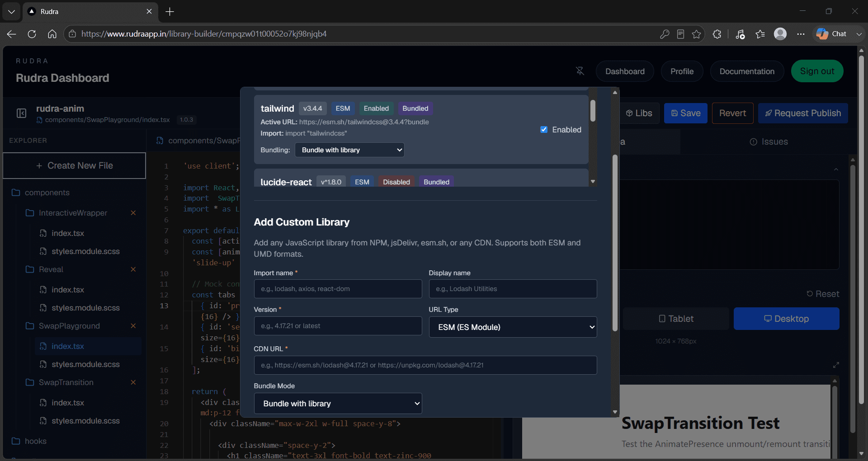This screenshot has width=868, height=461.
Task: Click the lucide-react Disabled badge
Action: click(x=396, y=182)
